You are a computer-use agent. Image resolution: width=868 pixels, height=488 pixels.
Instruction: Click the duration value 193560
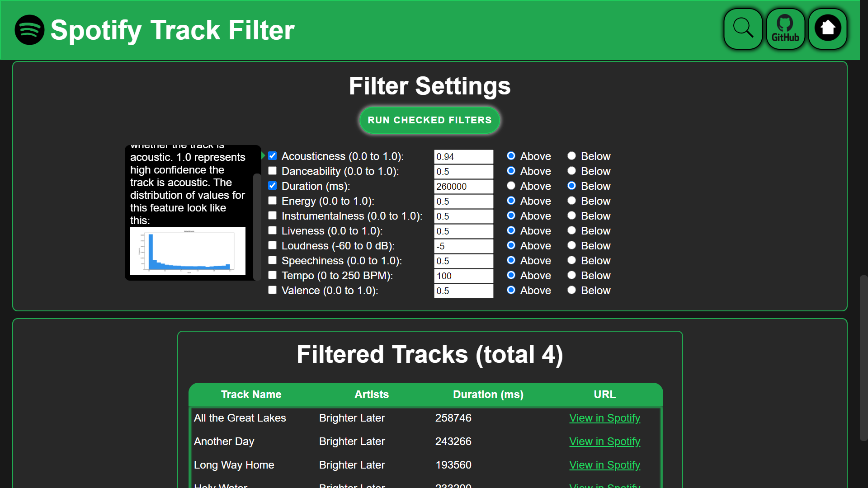tap(453, 465)
